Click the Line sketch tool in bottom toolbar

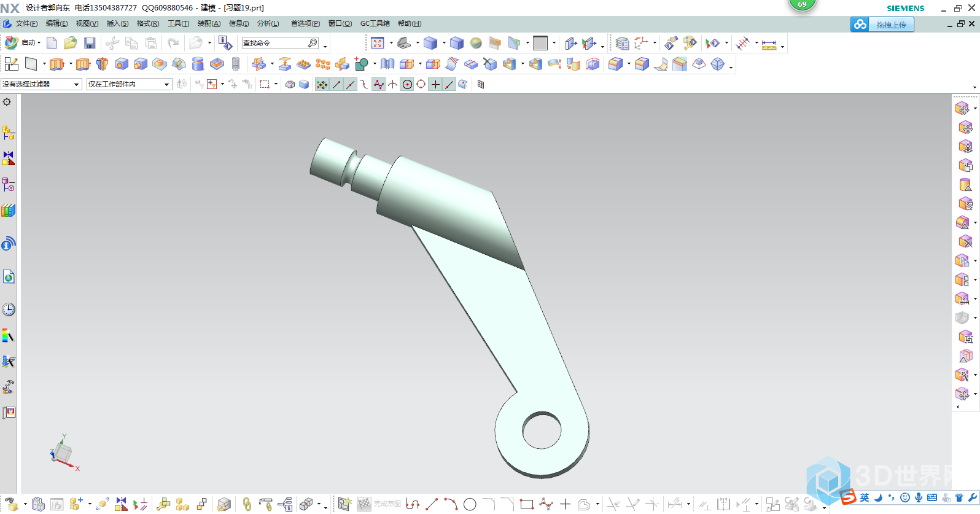point(432,504)
